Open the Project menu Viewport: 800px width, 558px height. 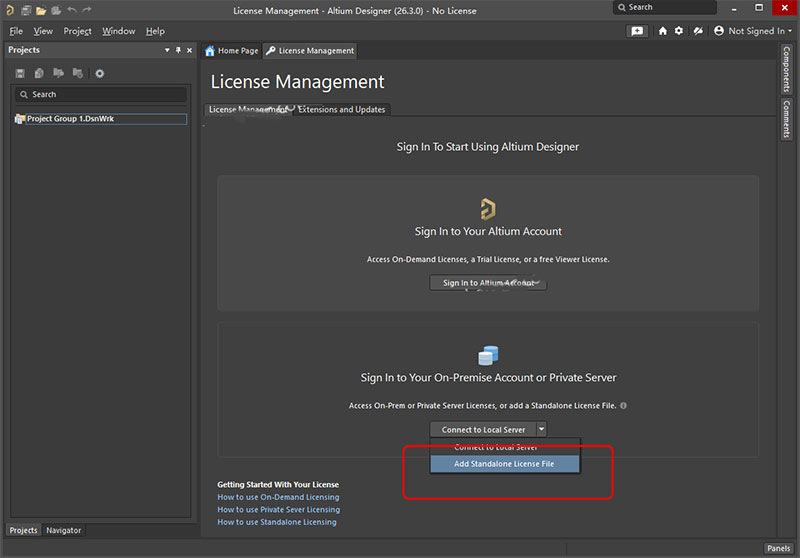[x=78, y=31]
